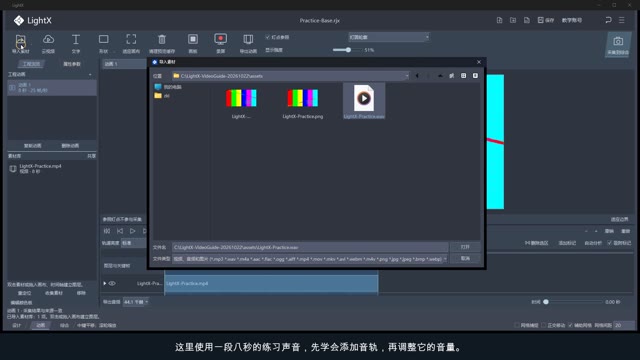Expand the LightX-Pra... layer track triangle
This screenshot has height=360, width=640.
click(x=105, y=283)
